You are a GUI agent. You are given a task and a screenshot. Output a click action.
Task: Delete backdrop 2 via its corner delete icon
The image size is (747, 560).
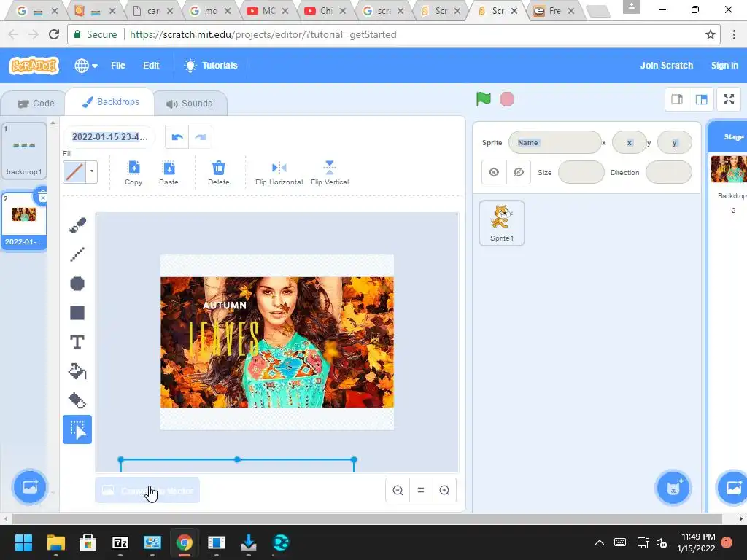(42, 195)
